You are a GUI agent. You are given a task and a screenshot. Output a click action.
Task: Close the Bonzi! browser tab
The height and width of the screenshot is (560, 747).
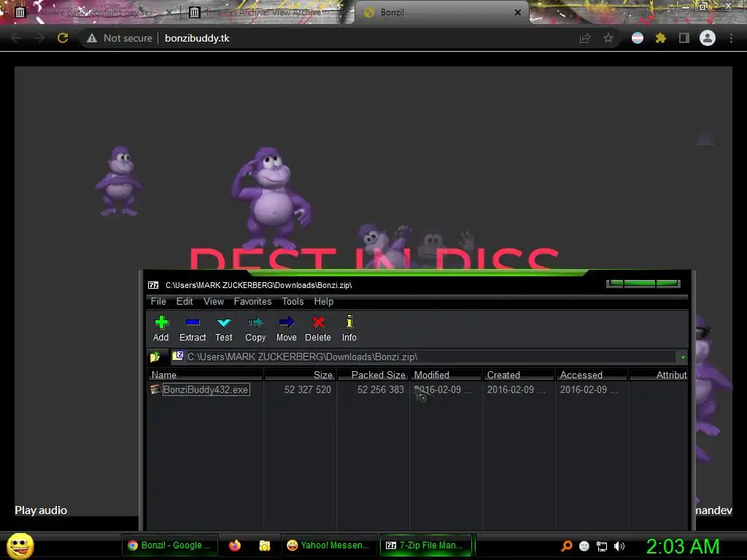tap(518, 12)
